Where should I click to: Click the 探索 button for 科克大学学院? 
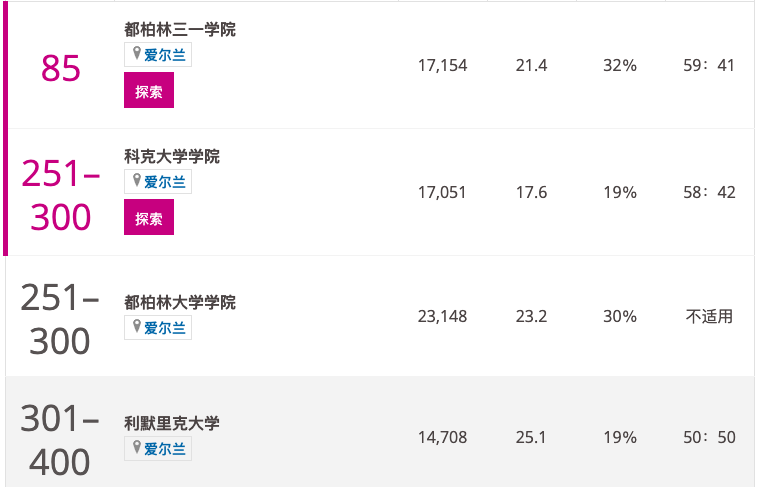coord(149,217)
